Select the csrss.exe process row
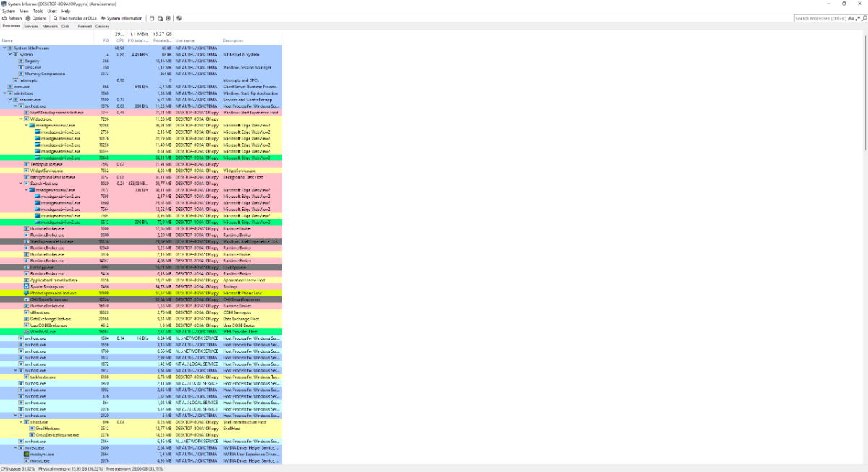Image resolution: width=868 pixels, height=472 pixels. pyautogui.click(x=141, y=87)
